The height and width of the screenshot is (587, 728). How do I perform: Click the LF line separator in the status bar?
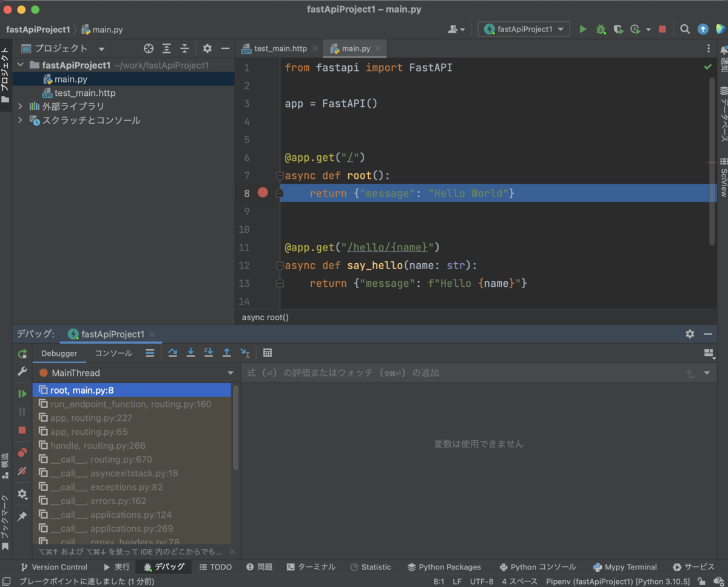(x=457, y=582)
